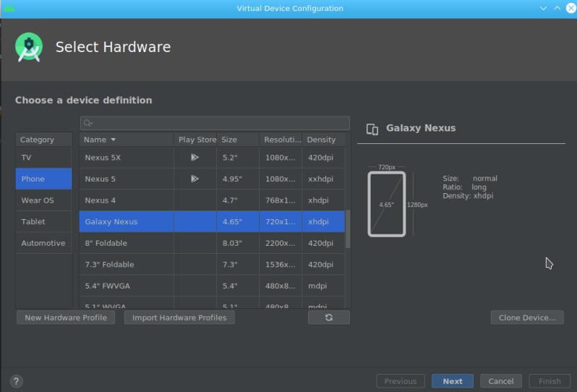The width and height of the screenshot is (577, 392).
Task: Select the Nexus 4 device row
Action: [213, 200]
